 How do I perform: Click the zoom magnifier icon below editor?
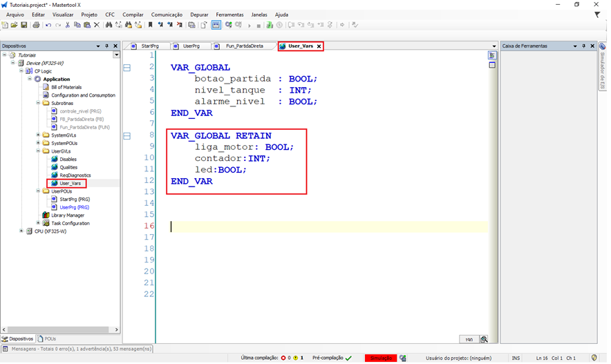(x=484, y=339)
